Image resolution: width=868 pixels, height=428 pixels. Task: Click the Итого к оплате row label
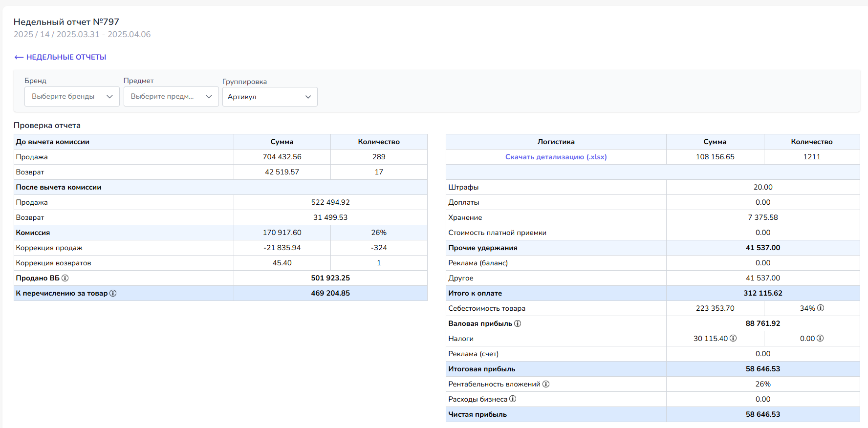[x=475, y=293]
